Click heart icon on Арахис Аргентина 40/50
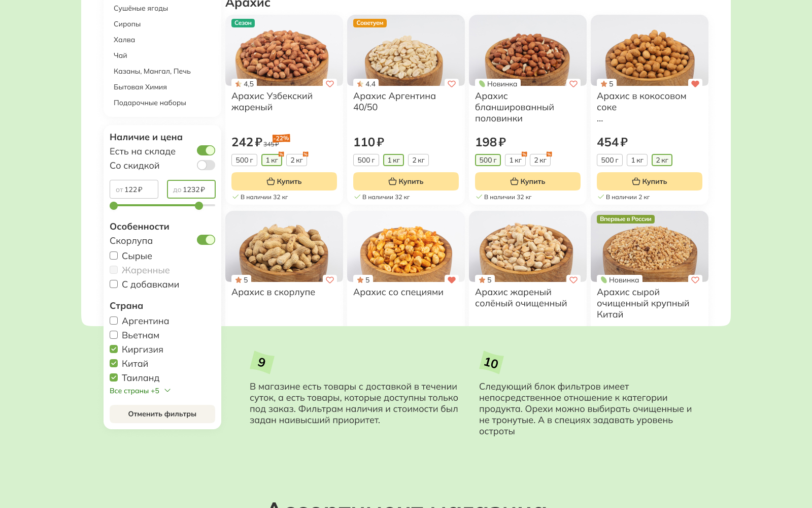 pos(452,84)
